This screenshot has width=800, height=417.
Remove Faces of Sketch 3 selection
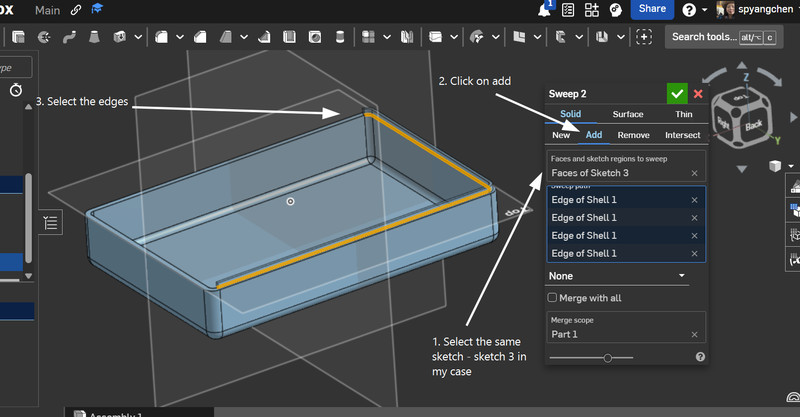pyautogui.click(x=694, y=173)
